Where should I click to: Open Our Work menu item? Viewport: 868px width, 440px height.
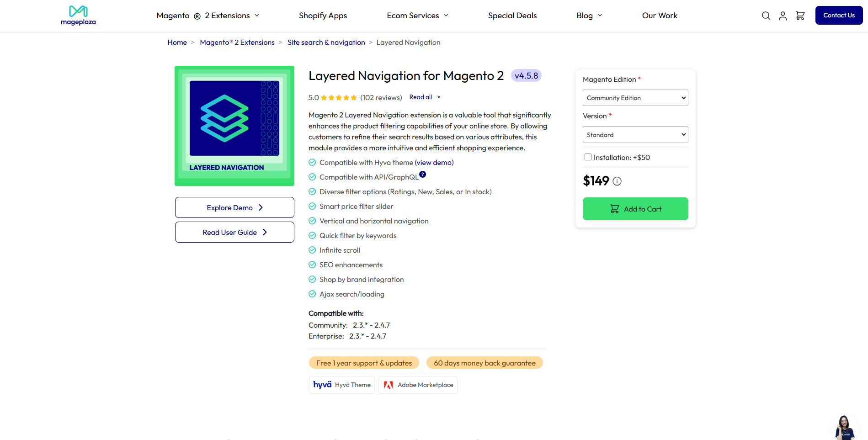[660, 16]
